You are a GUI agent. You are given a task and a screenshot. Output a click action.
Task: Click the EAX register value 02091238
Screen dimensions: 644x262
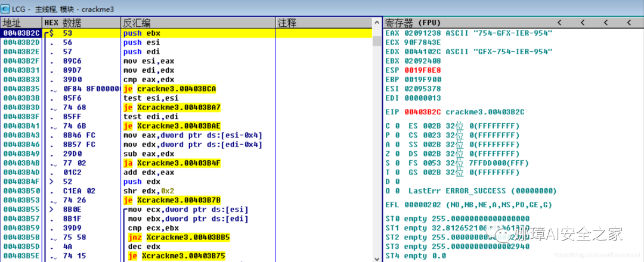(x=423, y=33)
